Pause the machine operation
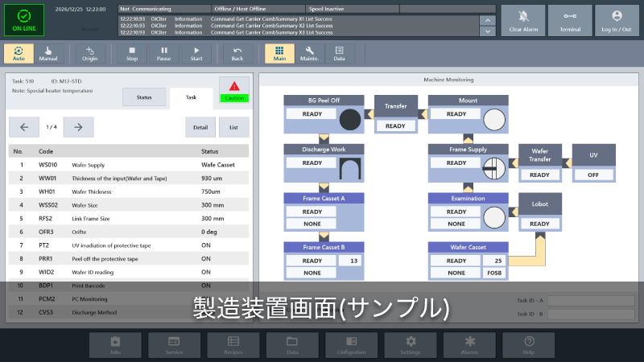The width and height of the screenshot is (644, 362). click(x=163, y=53)
